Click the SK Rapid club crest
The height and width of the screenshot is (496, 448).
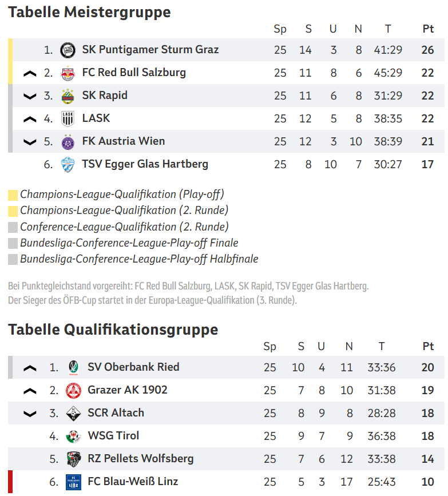tap(68, 96)
